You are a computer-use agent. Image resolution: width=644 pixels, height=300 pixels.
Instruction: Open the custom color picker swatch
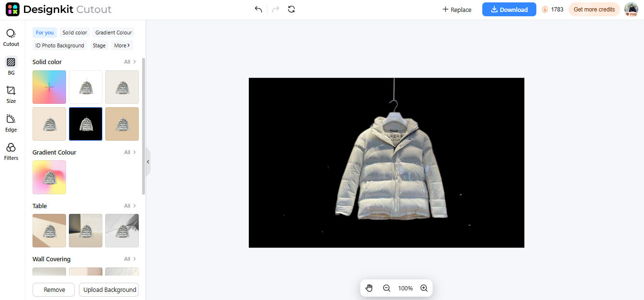pyautogui.click(x=49, y=87)
